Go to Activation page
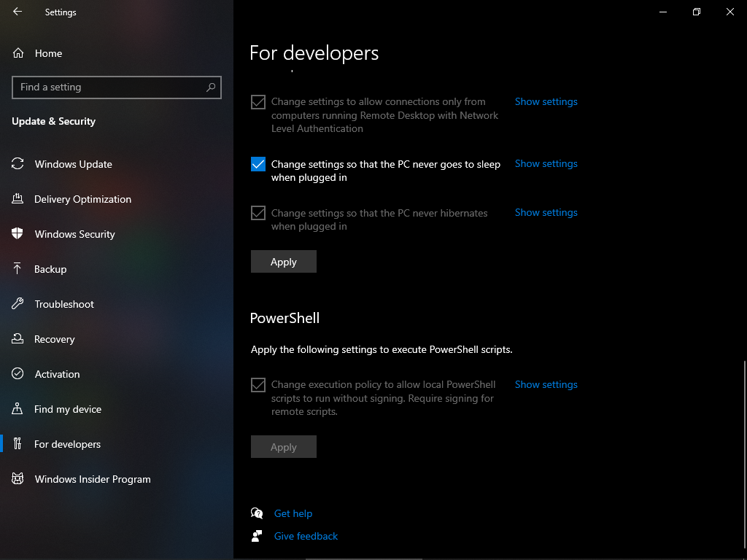 [x=117, y=374]
